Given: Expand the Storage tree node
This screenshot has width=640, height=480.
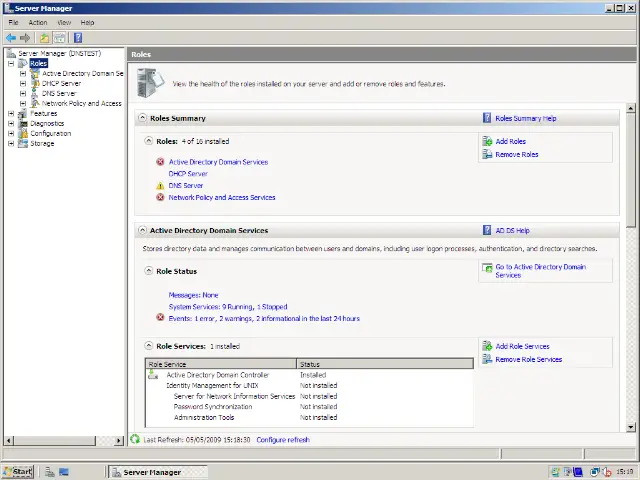Looking at the screenshot, I should 11,143.
